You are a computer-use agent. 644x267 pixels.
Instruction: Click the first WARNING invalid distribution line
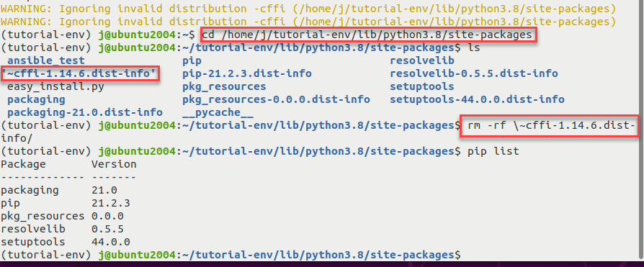308,8
